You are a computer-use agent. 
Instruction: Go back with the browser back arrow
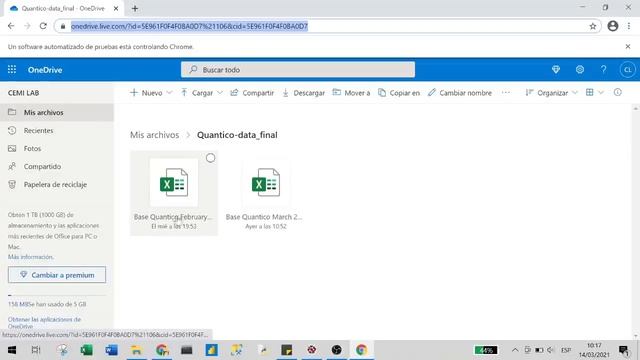click(x=11, y=26)
